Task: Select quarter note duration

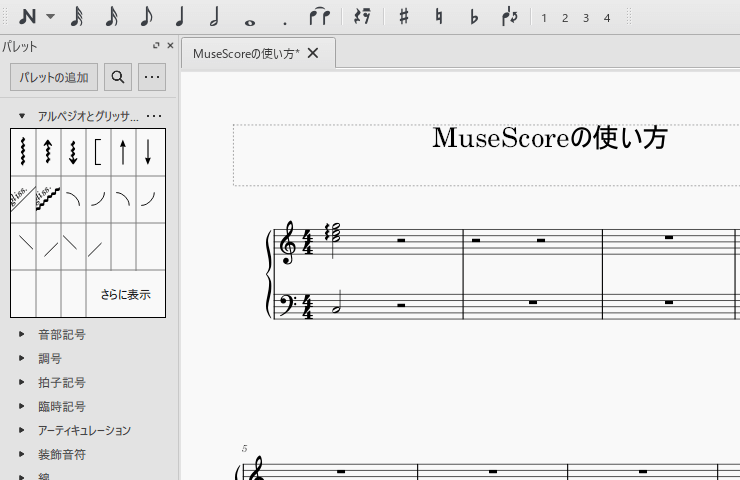Action: point(181,17)
